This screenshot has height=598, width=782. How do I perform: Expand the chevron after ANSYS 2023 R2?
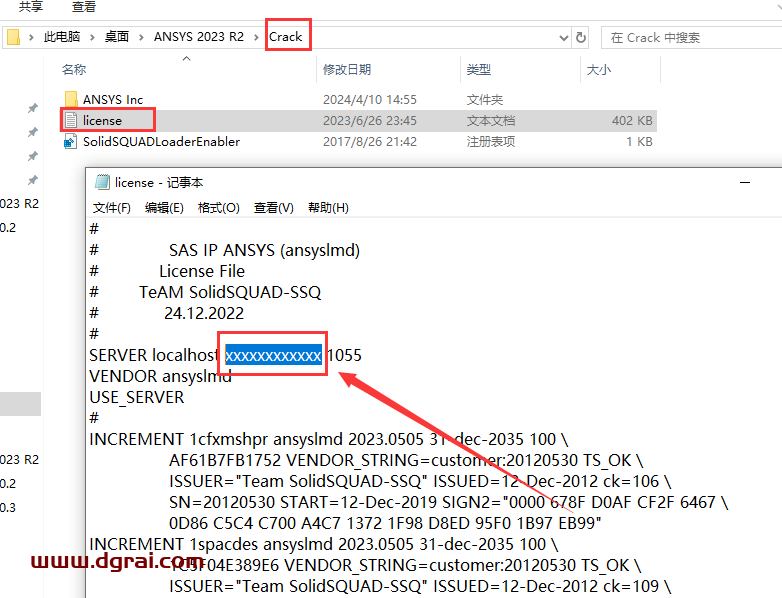coord(256,37)
